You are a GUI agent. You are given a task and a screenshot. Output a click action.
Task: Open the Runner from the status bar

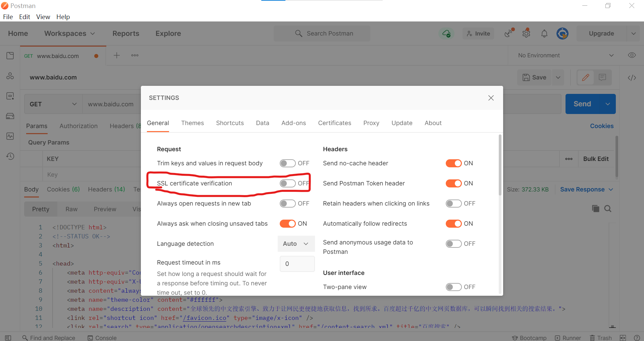pos(568,338)
